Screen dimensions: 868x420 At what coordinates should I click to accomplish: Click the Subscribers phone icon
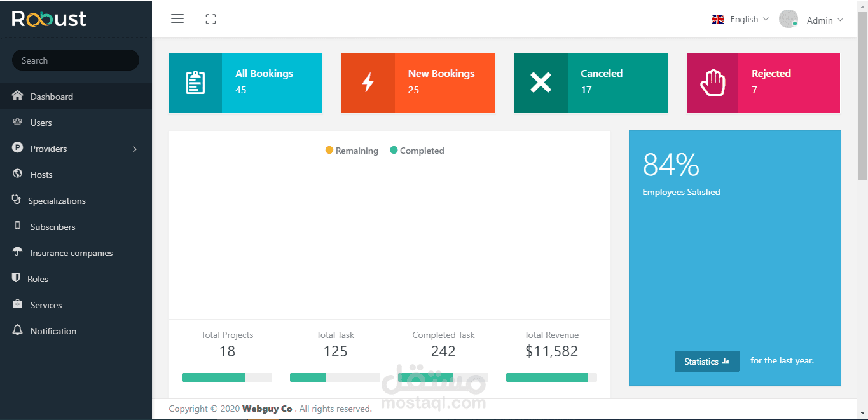(x=18, y=226)
